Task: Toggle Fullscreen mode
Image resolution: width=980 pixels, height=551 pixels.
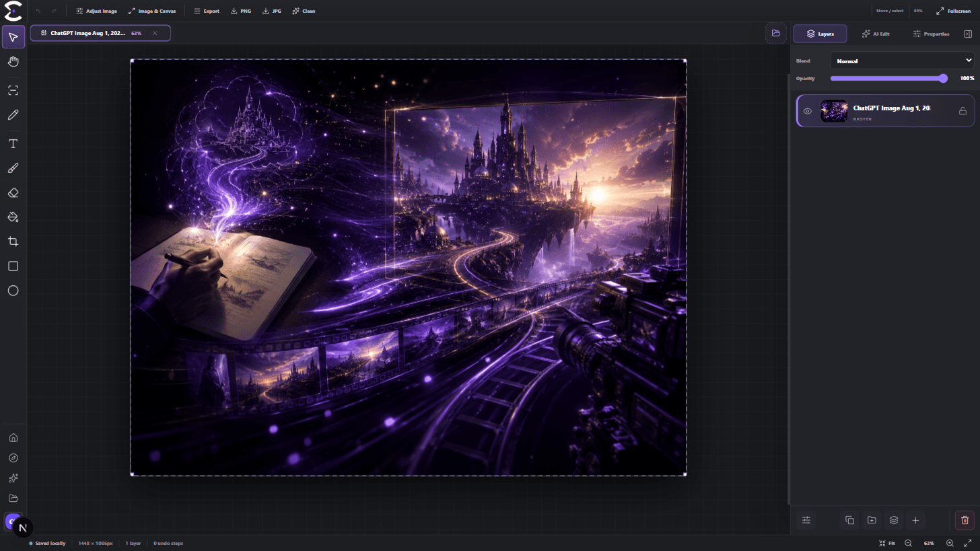Action: [x=954, y=11]
